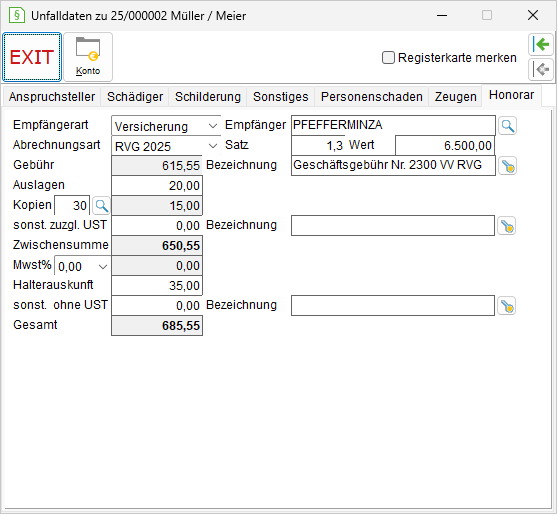Image resolution: width=558 pixels, height=516 pixels.
Task: Expand the Empfängerart Versicherung dropdown
Action: click(166, 126)
